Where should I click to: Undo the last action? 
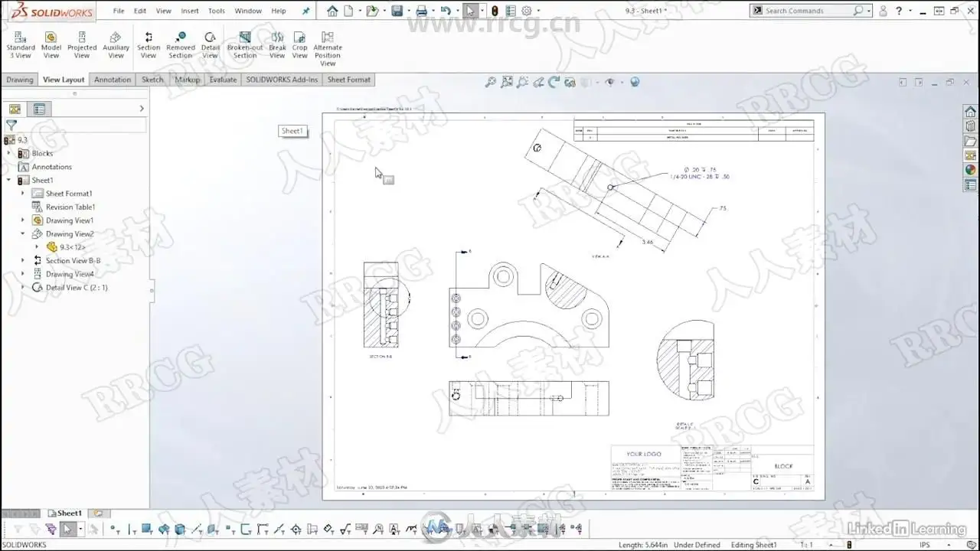point(446,11)
